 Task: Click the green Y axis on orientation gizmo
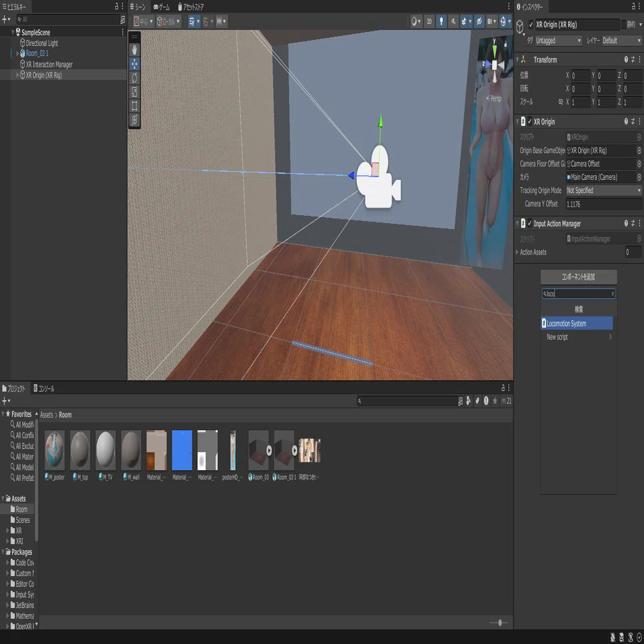click(495, 49)
